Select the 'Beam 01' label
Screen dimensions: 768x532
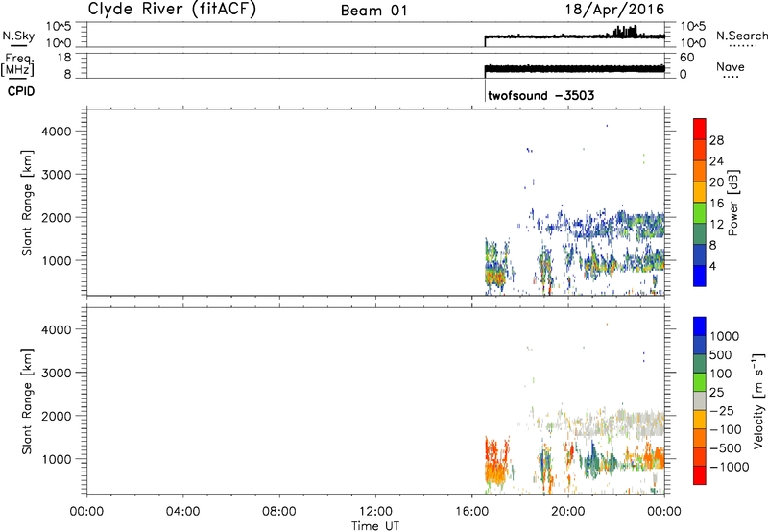(374, 11)
